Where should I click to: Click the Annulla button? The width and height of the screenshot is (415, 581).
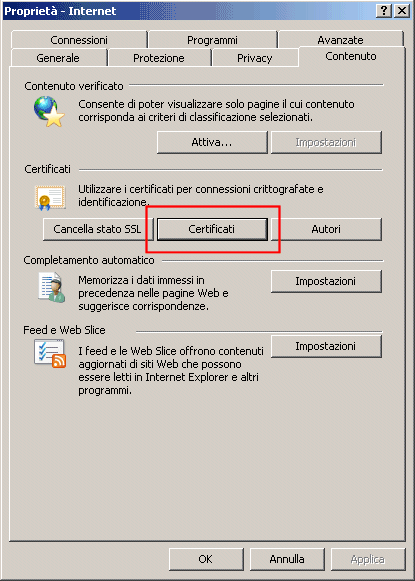[287, 559]
